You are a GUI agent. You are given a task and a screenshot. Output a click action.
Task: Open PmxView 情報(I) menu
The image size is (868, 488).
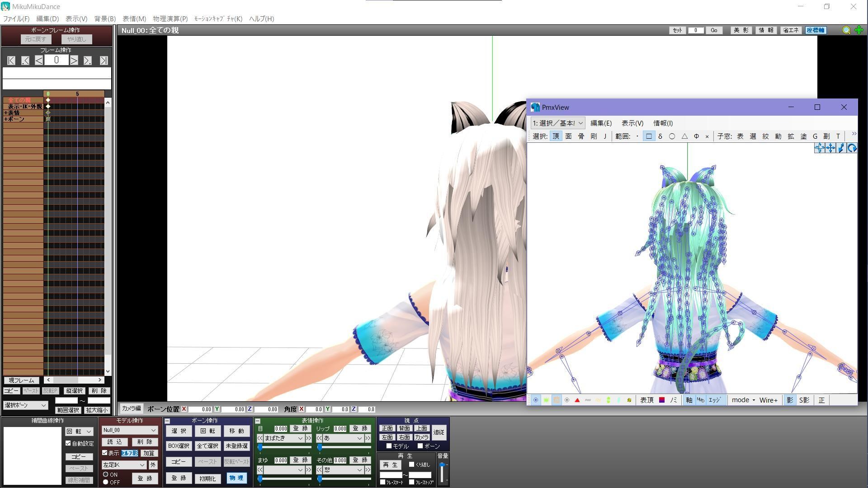point(663,123)
